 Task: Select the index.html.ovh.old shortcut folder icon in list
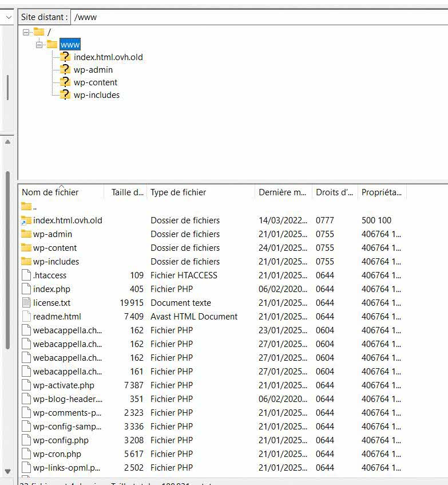(26, 220)
